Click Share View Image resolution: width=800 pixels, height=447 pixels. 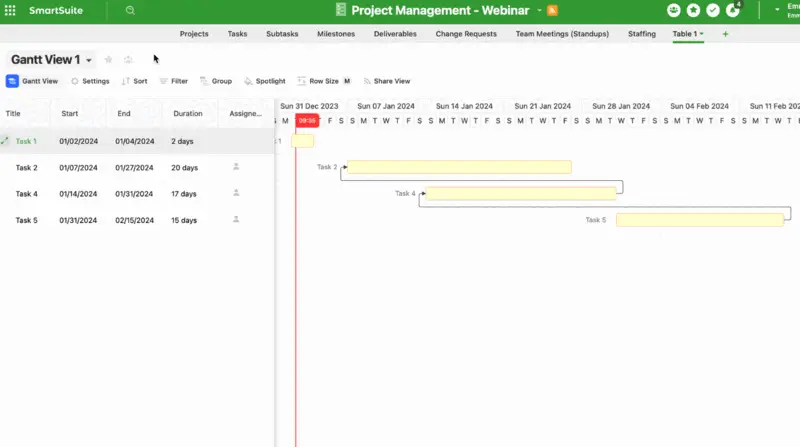[387, 81]
